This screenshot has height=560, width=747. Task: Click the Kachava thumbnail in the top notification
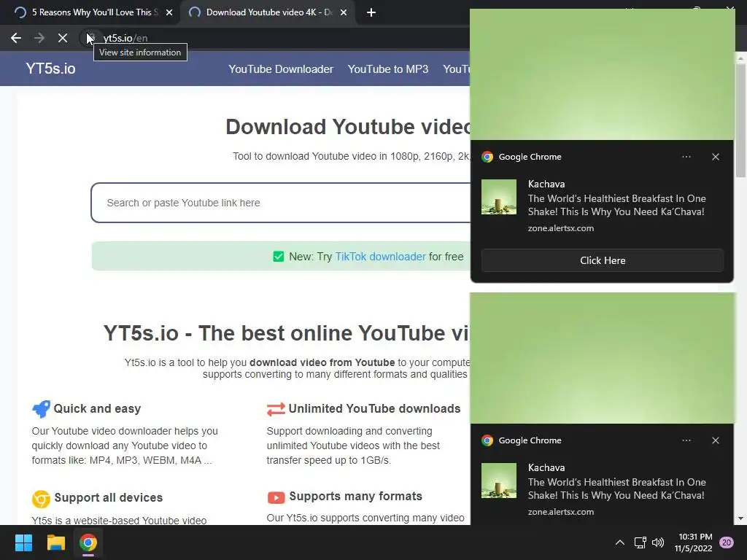(499, 197)
